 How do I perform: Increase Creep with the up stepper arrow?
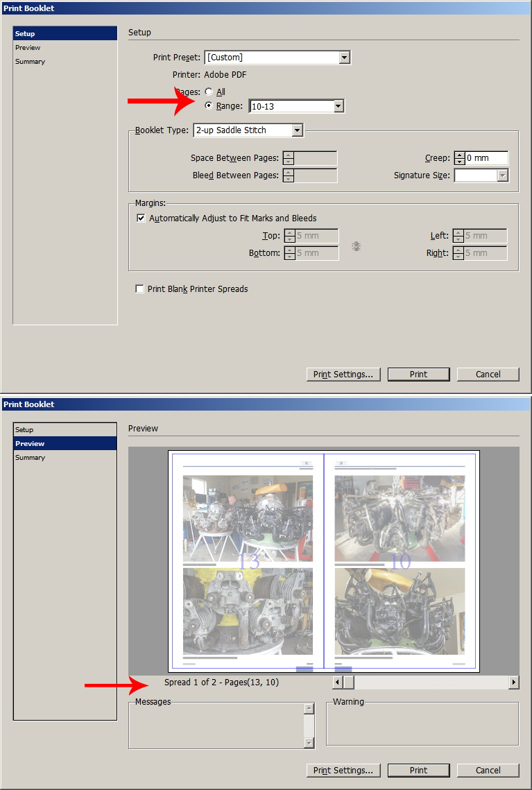pyautogui.click(x=459, y=155)
